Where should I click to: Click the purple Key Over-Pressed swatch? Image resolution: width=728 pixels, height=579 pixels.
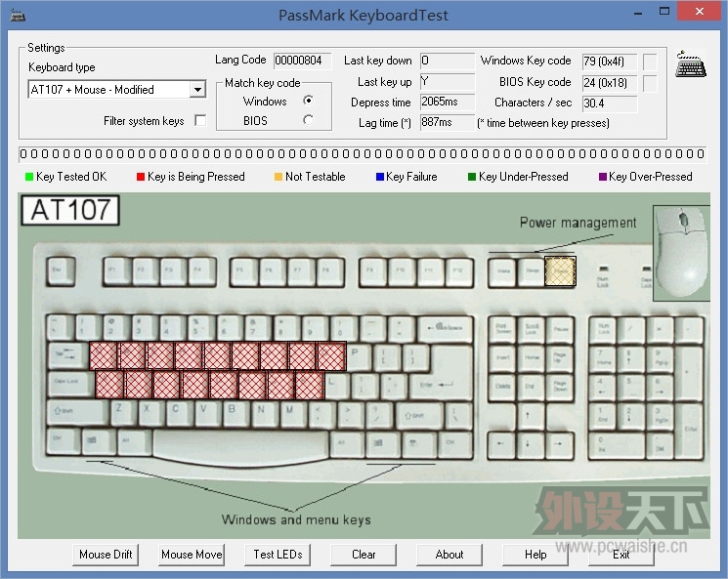(x=603, y=177)
